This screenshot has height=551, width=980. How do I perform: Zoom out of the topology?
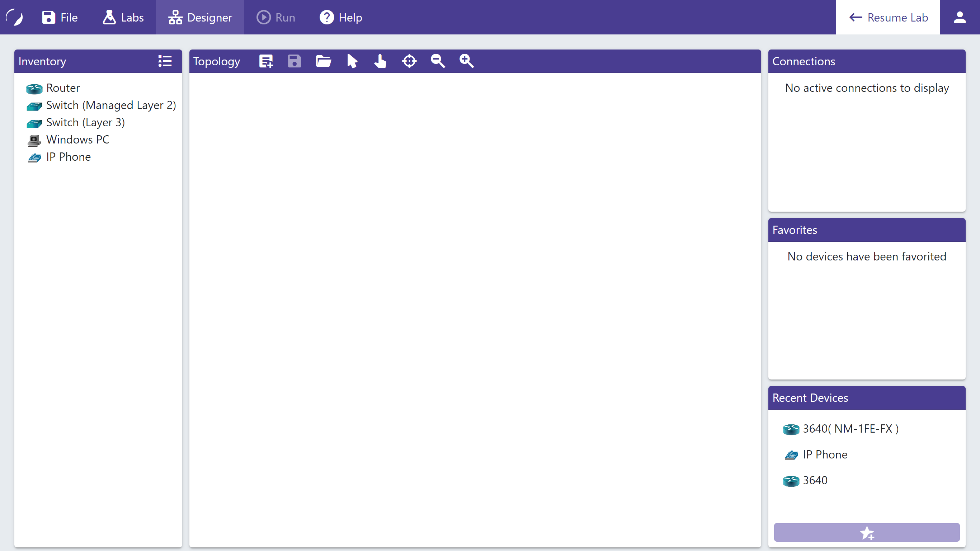[x=438, y=61]
